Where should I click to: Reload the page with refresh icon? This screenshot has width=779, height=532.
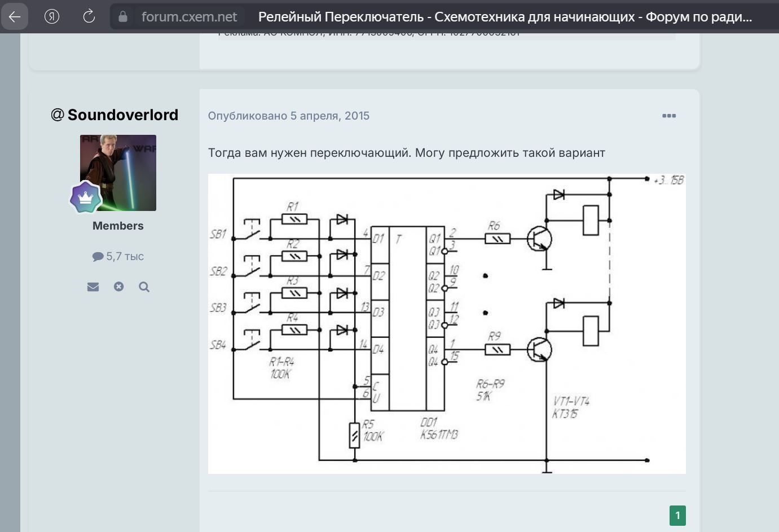(89, 16)
